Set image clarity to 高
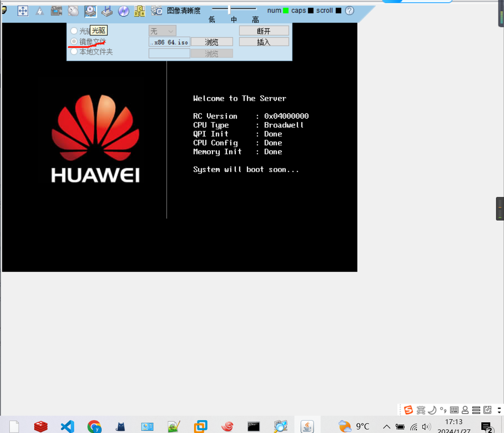The image size is (504, 433). click(255, 20)
